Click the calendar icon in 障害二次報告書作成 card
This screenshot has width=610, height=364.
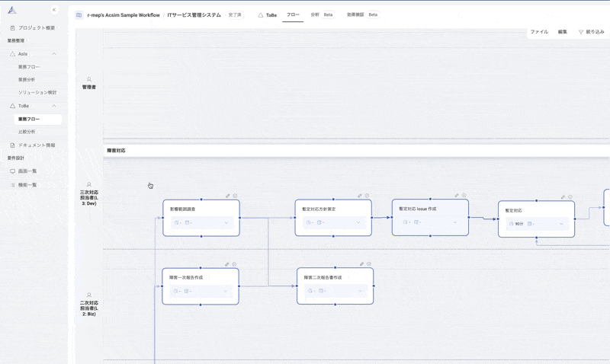[321, 291]
